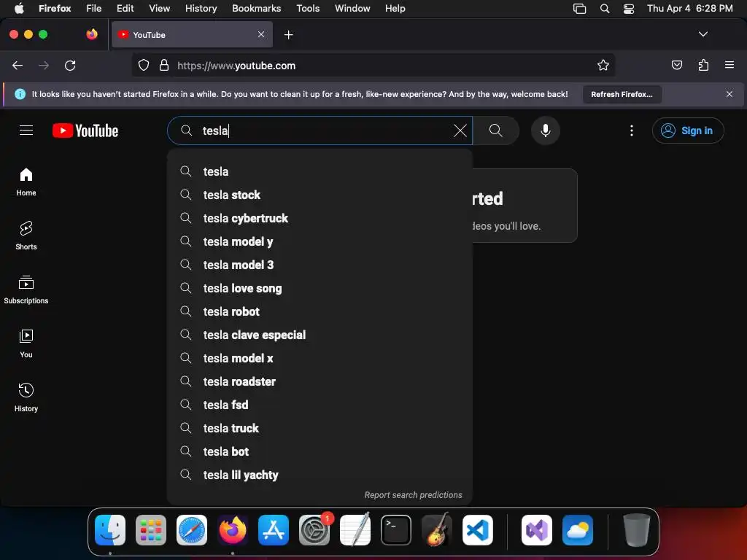Open History in the YouTube sidebar
Image resolution: width=747 pixels, height=560 pixels.
coord(26,397)
